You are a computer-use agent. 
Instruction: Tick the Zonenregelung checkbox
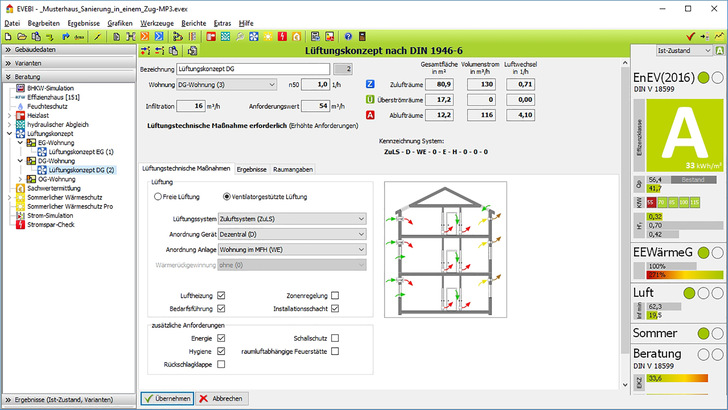[335, 295]
